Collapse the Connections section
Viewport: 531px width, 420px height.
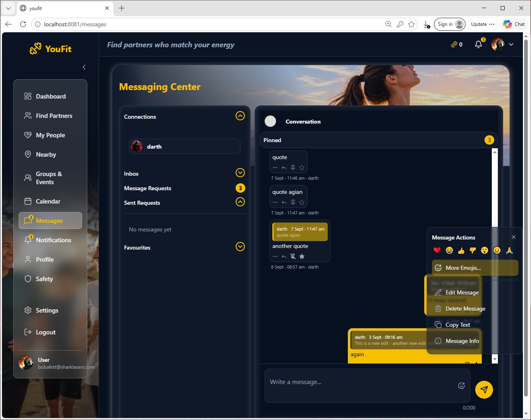240,116
